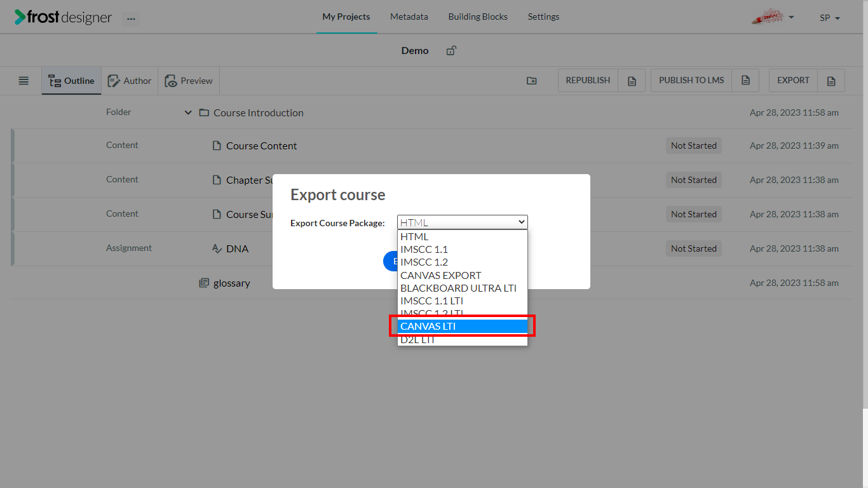Click the unlock icon next to Demo
Screen dimensions: 868x488
(451, 51)
